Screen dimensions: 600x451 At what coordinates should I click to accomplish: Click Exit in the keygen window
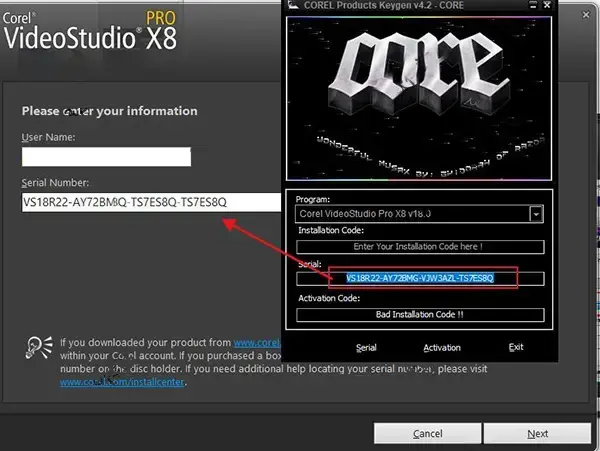[x=515, y=348]
